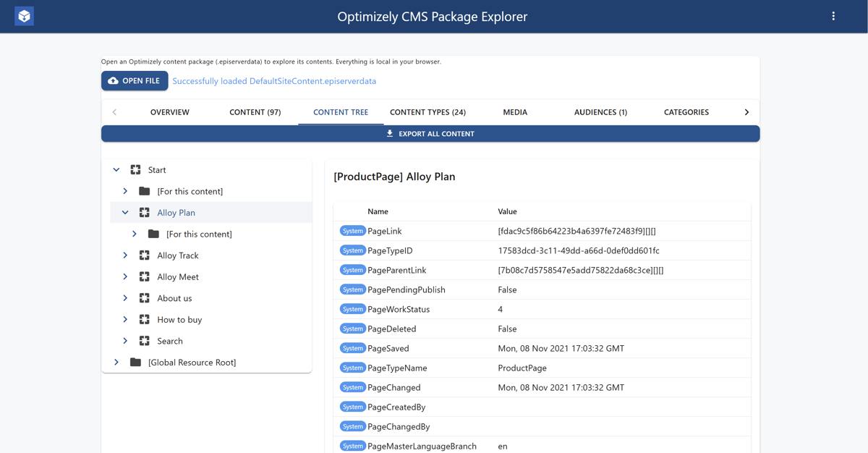Click the page icon beside Start
Screen dimensions: 868x453
coord(135,169)
